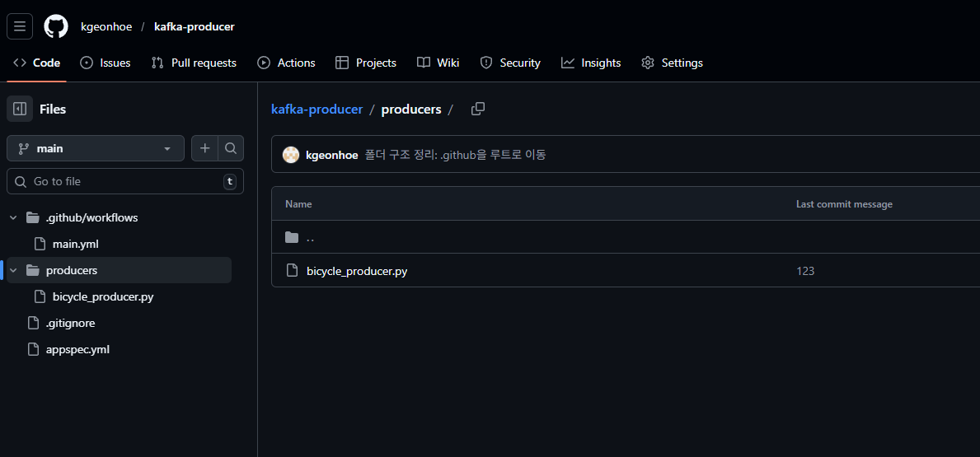
Task: Click the file icon beside bicycle_producer.py in list
Action: pyautogui.click(x=291, y=270)
